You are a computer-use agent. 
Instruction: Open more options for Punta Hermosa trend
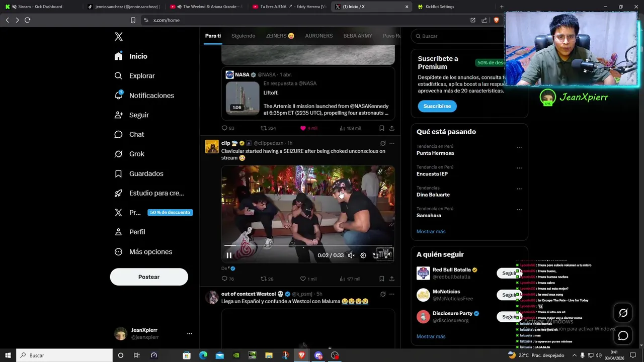pyautogui.click(x=519, y=147)
